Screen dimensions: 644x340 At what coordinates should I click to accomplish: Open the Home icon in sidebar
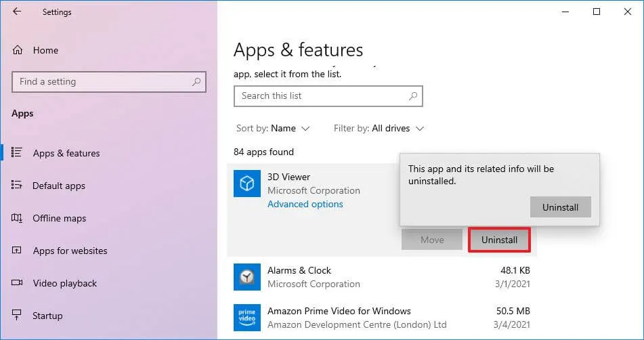(x=18, y=50)
